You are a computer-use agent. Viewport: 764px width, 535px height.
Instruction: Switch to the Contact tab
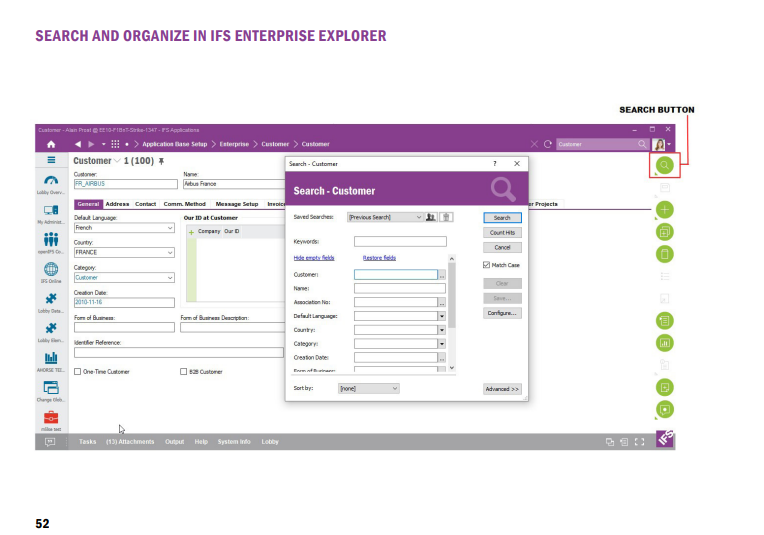[146, 204]
